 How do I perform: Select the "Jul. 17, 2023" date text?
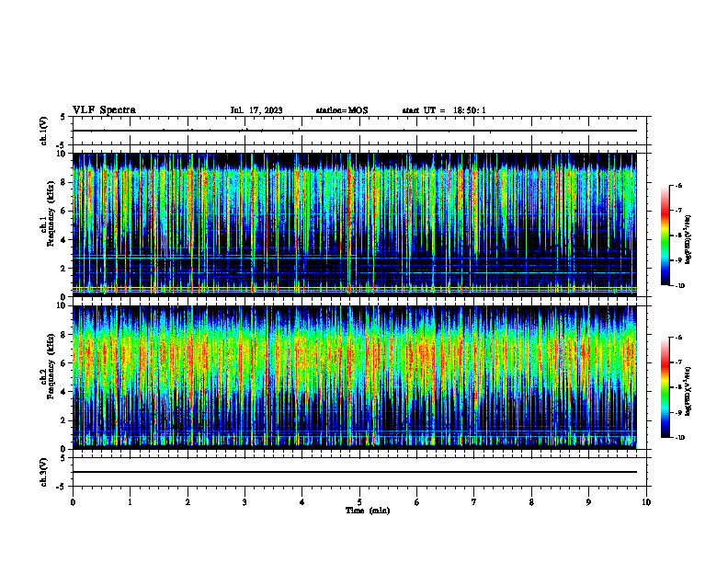256,110
